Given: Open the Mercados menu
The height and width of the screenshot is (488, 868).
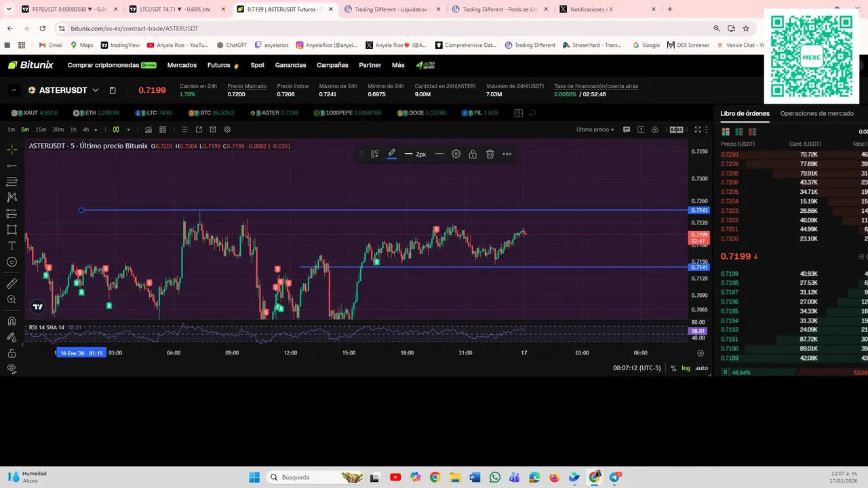Looking at the screenshot, I should point(182,65).
